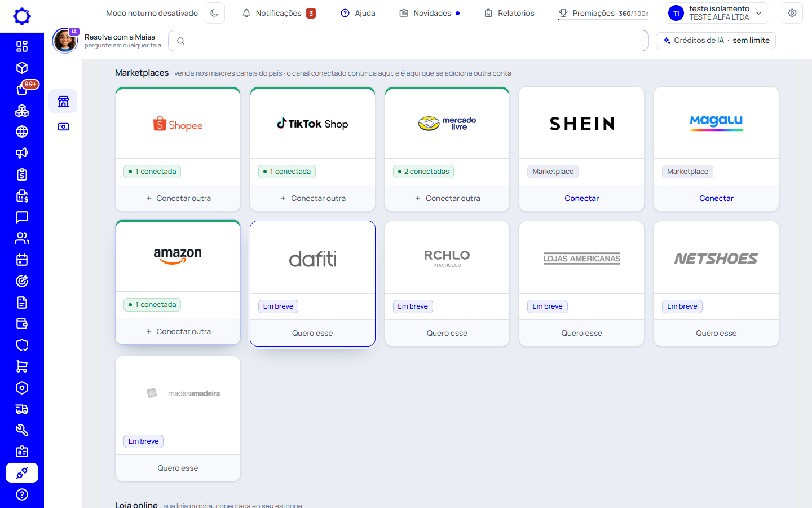Click Quero esse on the Netshoes card
Image resolution: width=812 pixels, height=508 pixels.
point(716,333)
